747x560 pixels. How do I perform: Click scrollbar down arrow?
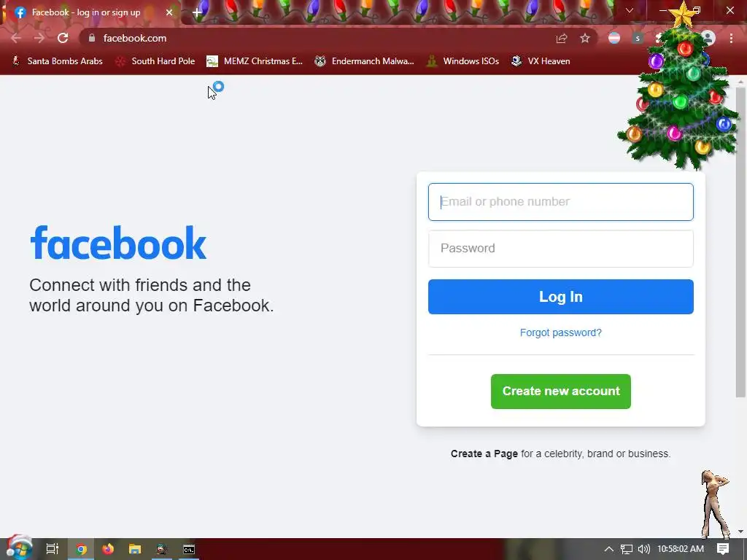tap(740, 531)
